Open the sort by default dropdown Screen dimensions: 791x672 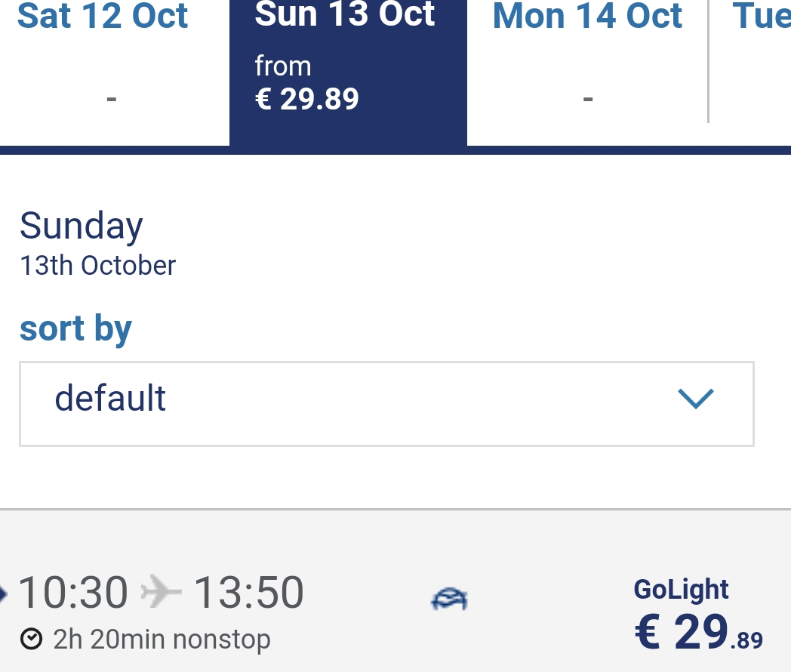click(386, 404)
